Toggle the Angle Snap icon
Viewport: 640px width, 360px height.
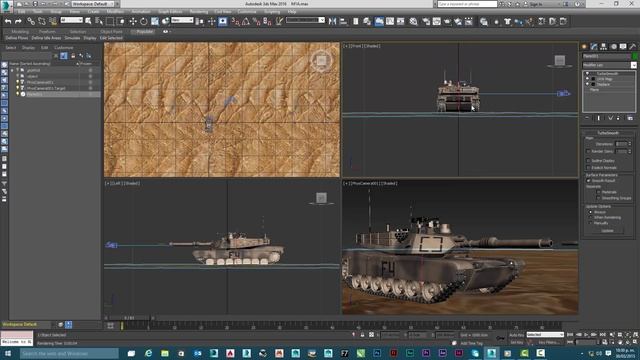coord(246,21)
